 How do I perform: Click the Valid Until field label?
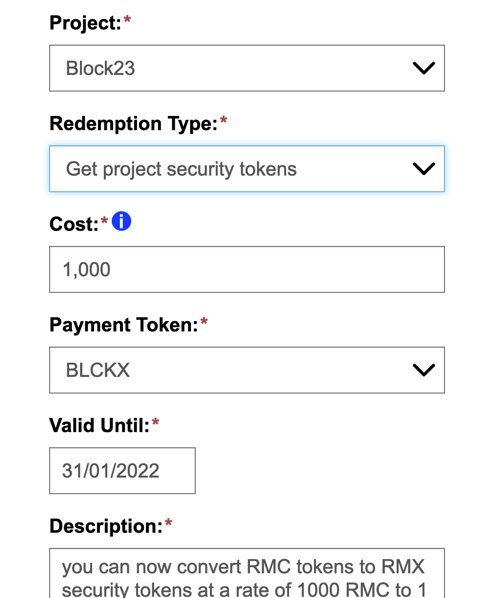pos(99,425)
